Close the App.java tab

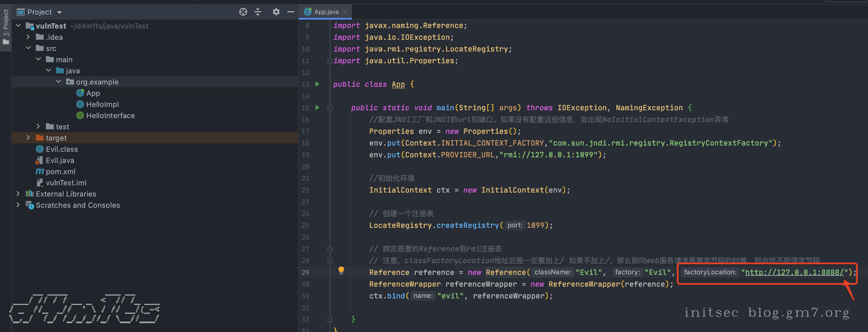coord(345,12)
